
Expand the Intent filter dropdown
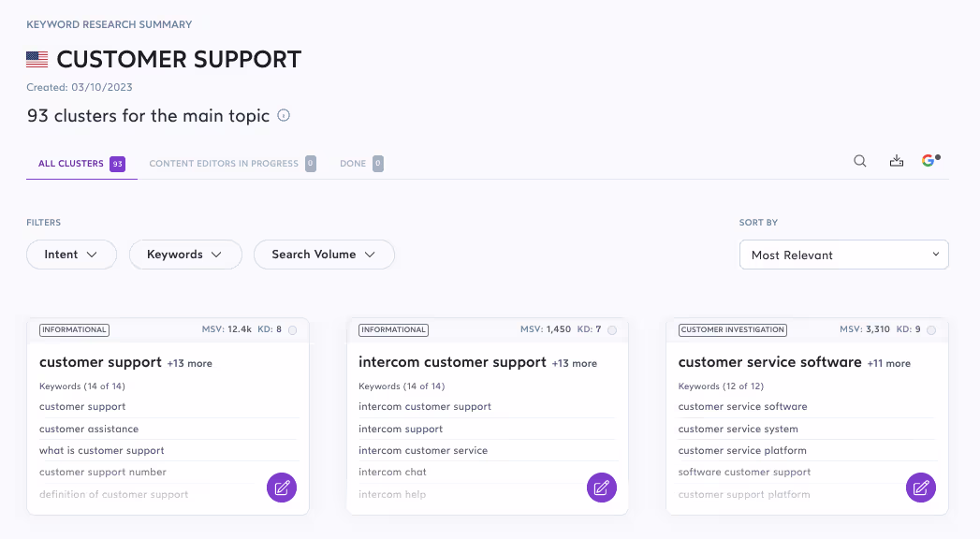[71, 255]
